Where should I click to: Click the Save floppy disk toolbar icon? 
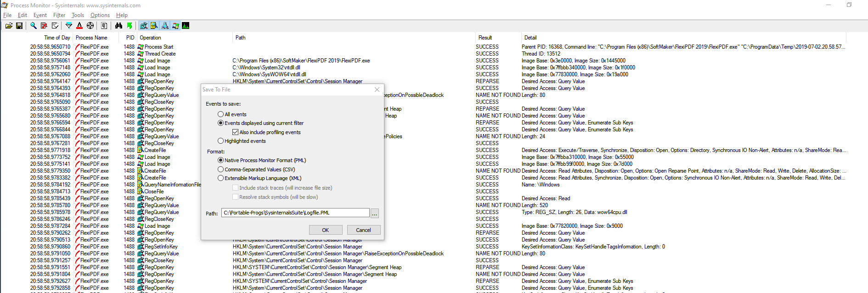(19, 26)
